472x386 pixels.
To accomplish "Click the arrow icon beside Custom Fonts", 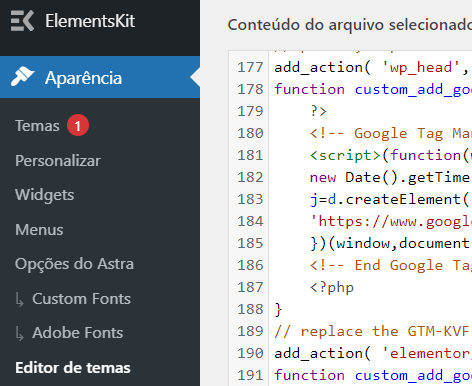I will 20,300.
